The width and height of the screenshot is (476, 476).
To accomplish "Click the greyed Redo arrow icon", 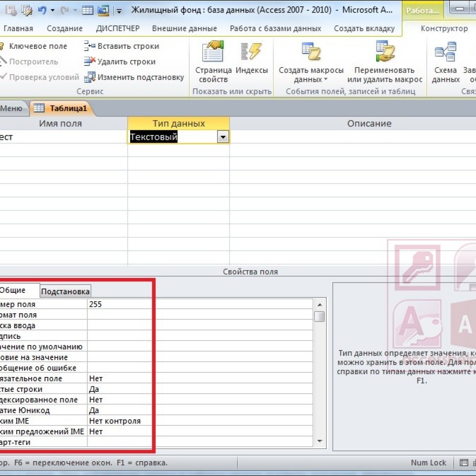I will click(x=64, y=11).
